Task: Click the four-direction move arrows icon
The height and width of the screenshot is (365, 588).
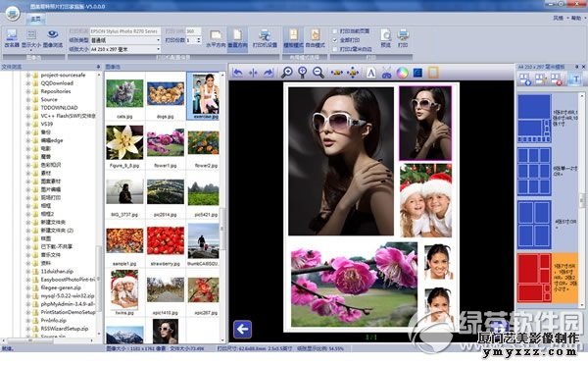Action: point(353,73)
